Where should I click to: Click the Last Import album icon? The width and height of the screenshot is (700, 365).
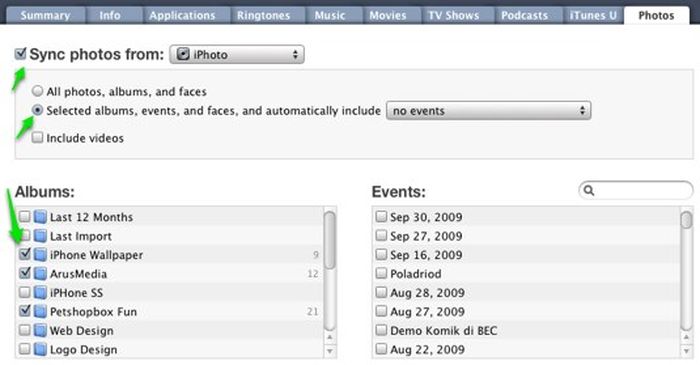click(40, 236)
